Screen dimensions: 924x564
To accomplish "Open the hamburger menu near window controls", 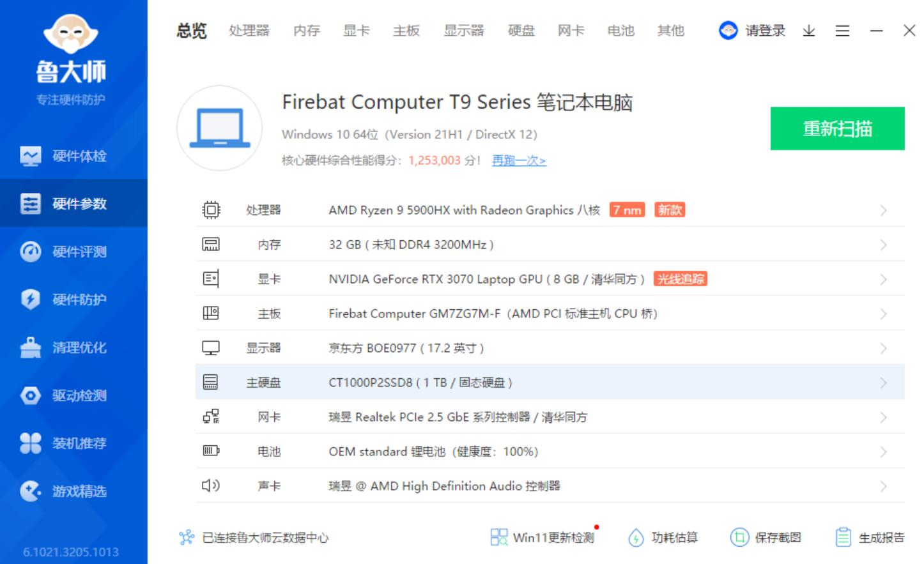I will coord(842,30).
